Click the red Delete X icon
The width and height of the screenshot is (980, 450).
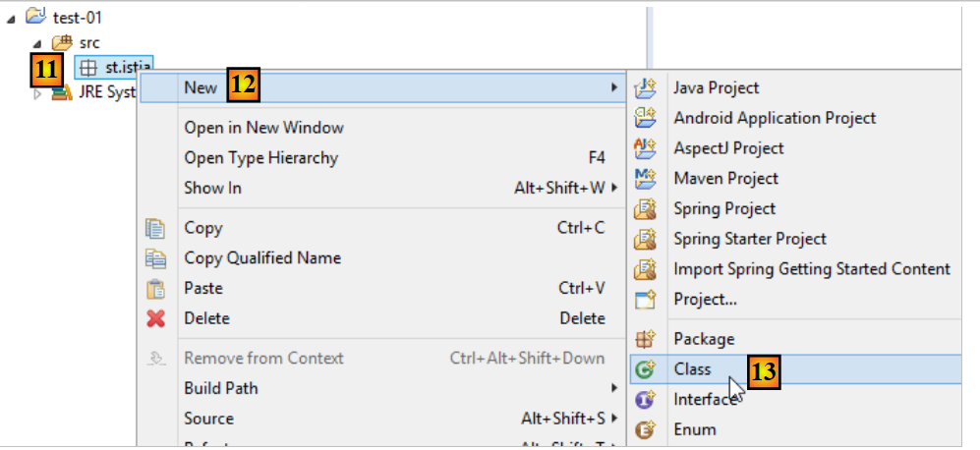click(155, 318)
